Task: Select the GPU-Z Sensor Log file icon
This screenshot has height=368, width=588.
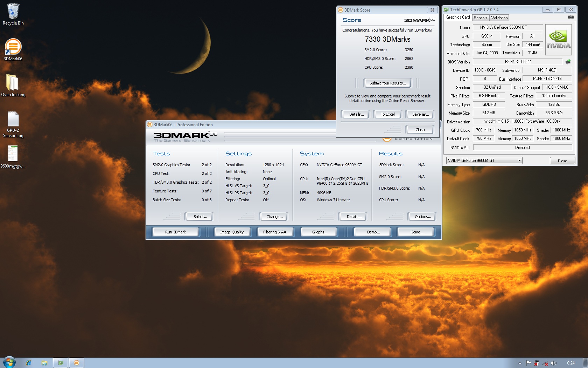Action: (x=13, y=124)
